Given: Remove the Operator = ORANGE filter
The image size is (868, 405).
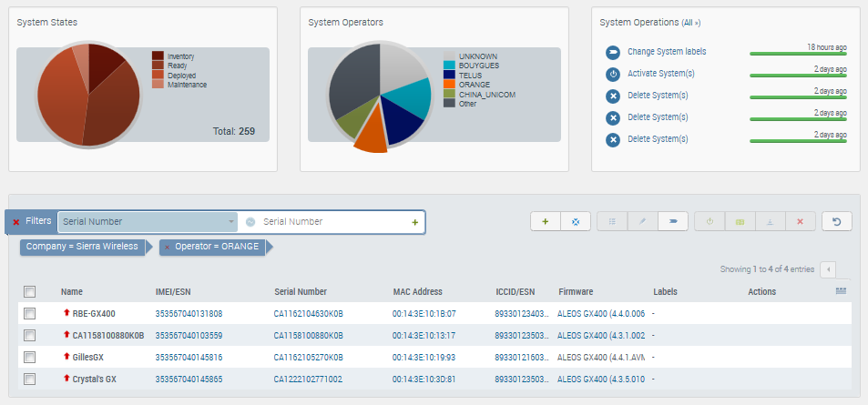Looking at the screenshot, I should point(167,247).
